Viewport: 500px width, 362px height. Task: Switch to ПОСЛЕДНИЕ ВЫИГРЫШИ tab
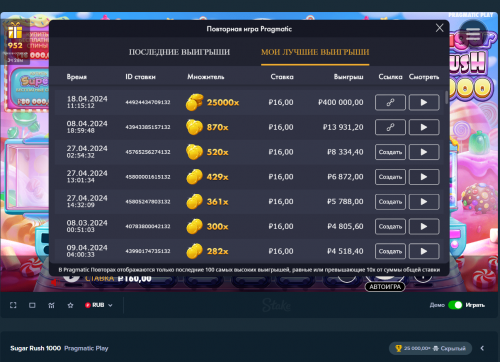point(179,52)
